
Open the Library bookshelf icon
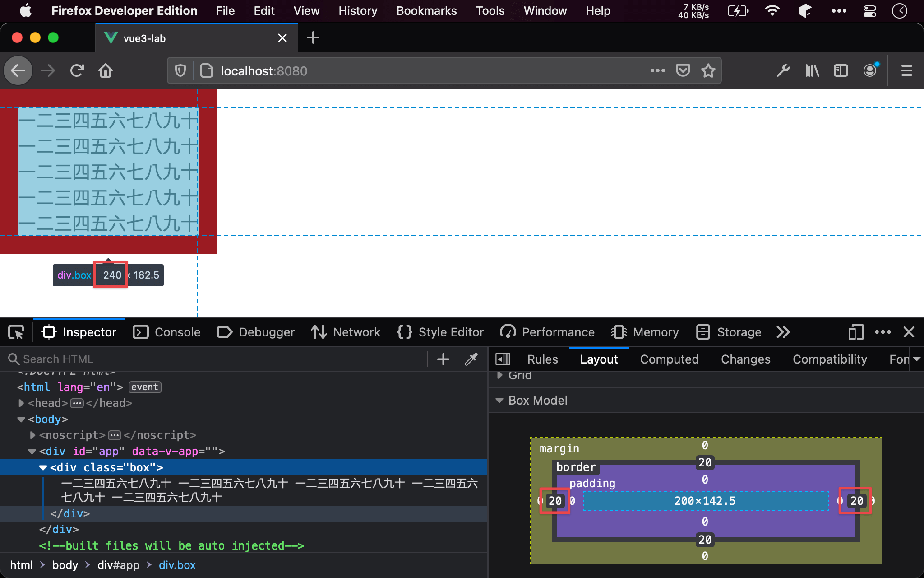pyautogui.click(x=812, y=70)
